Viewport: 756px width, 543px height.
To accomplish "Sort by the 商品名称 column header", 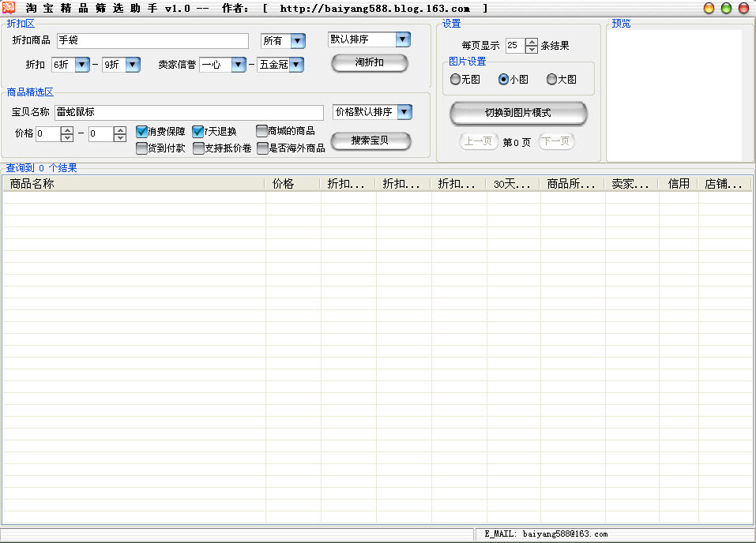I will (133, 184).
